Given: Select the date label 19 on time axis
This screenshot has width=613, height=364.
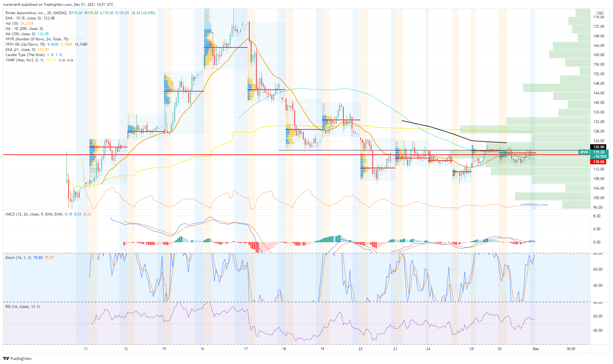Looking at the screenshot, I should coord(322,349).
